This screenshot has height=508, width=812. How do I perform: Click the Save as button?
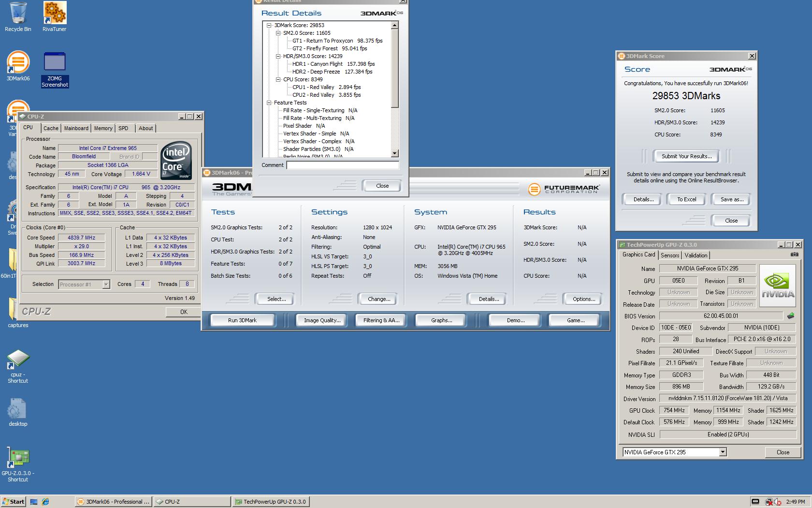[x=732, y=199]
